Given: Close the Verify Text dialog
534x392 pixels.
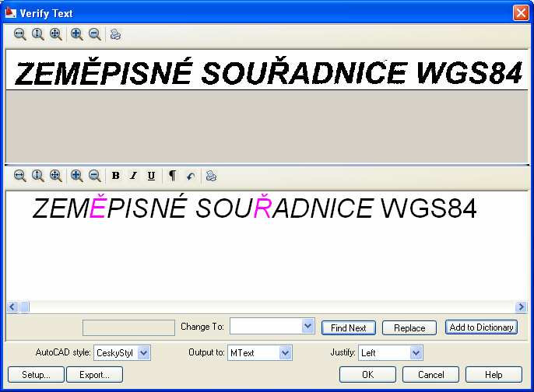Looking at the screenshot, I should [521, 13].
